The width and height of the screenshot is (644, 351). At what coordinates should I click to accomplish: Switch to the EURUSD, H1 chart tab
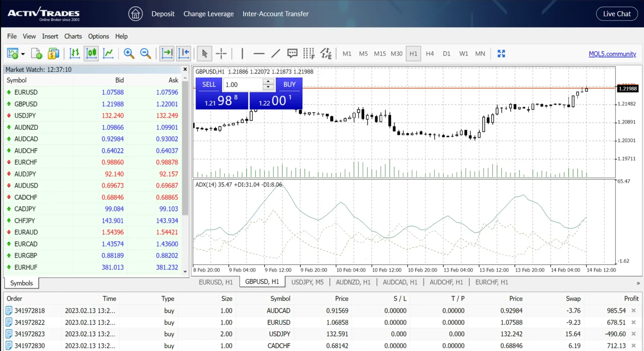click(x=216, y=282)
